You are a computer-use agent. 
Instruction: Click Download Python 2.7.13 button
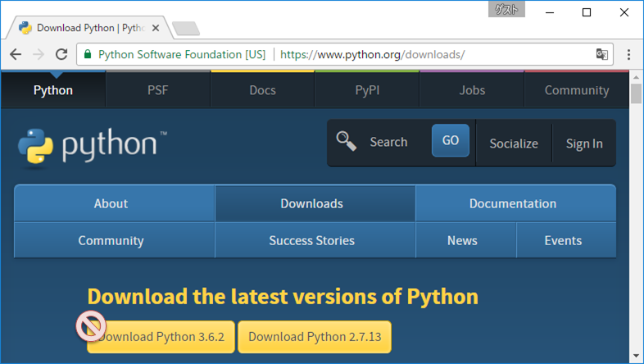pos(315,337)
